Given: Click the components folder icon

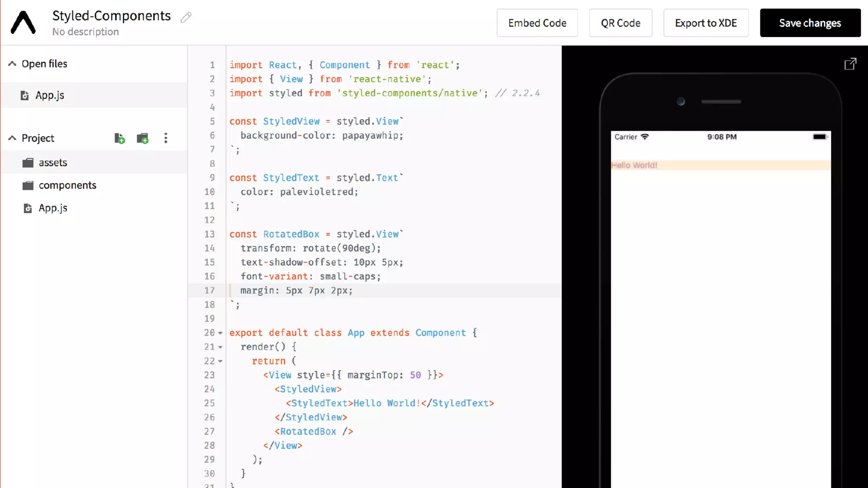Looking at the screenshot, I should (x=28, y=186).
